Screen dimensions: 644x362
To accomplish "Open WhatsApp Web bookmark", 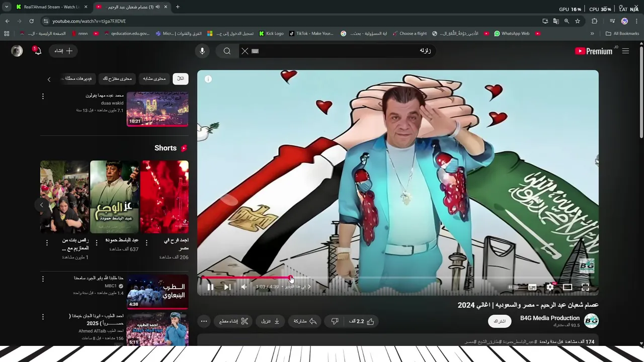I will coord(512,34).
